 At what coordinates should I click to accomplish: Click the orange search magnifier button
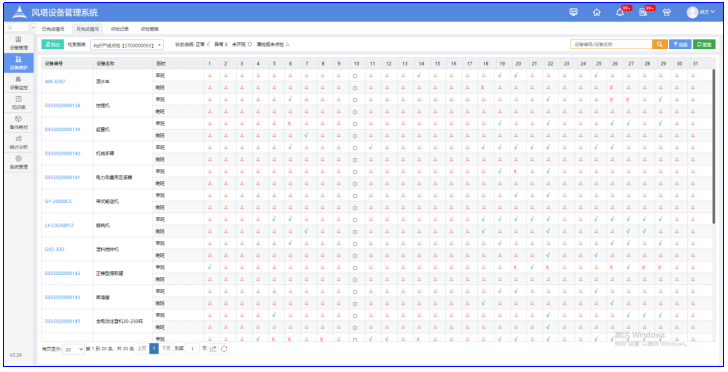659,44
